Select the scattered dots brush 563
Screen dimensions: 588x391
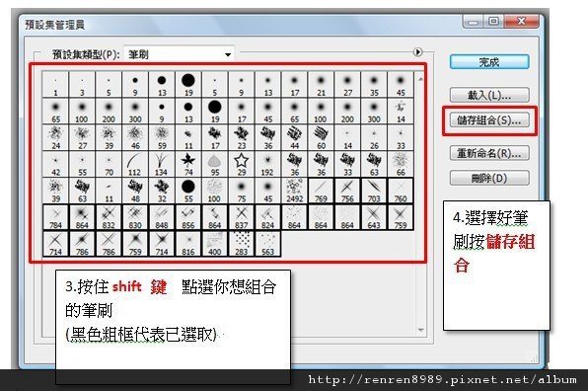268,244
